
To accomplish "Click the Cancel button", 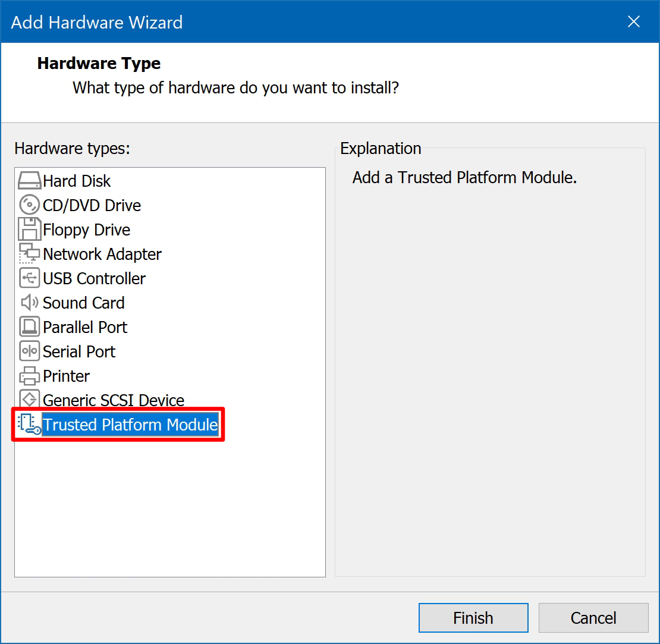I will pyautogui.click(x=593, y=618).
